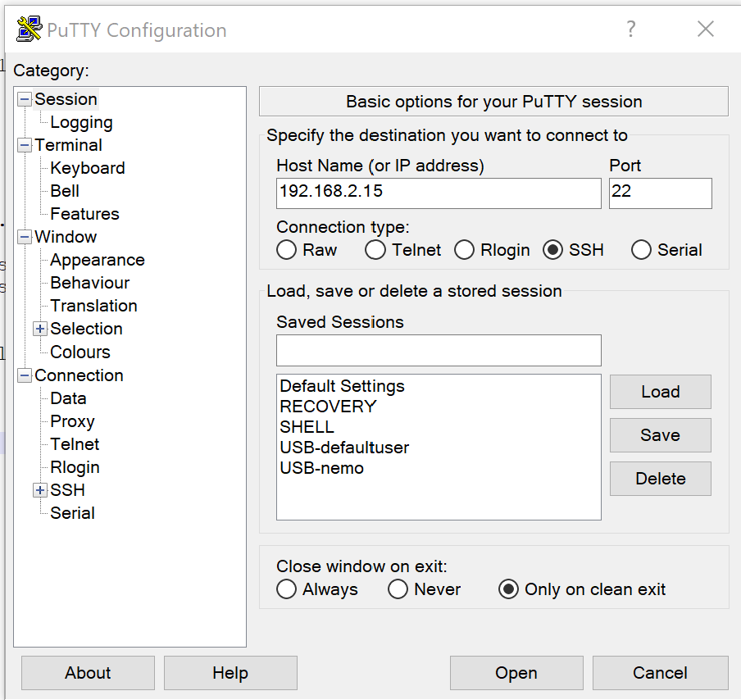The width and height of the screenshot is (741, 700).
Task: Open the Connection category
Action: [79, 375]
